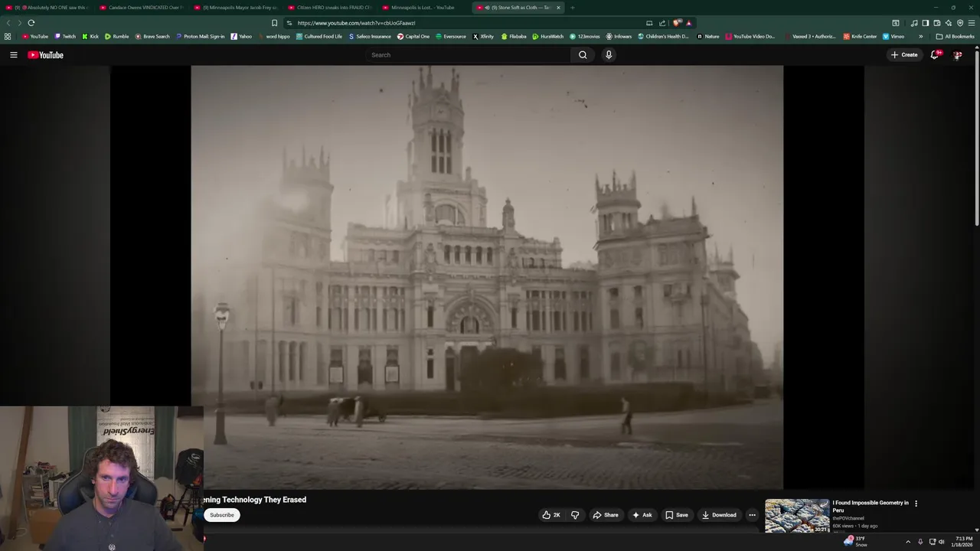
Task: Open taskbar clock showing 7:13 PM
Action: pyautogui.click(x=963, y=542)
